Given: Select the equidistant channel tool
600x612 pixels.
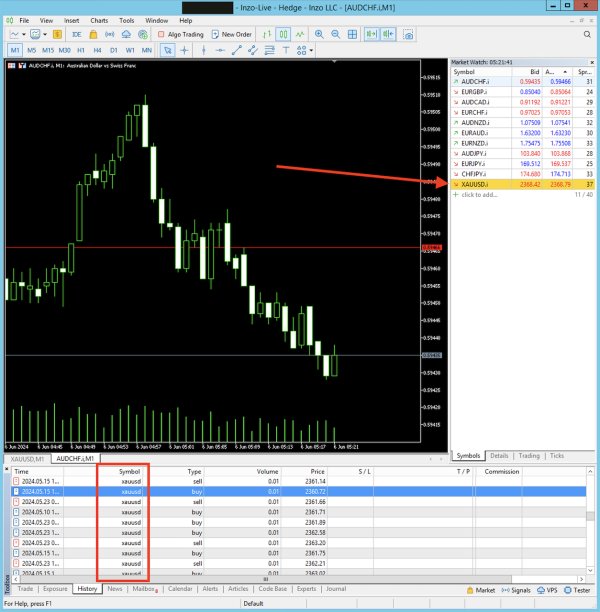Looking at the screenshot, I should (253, 50).
